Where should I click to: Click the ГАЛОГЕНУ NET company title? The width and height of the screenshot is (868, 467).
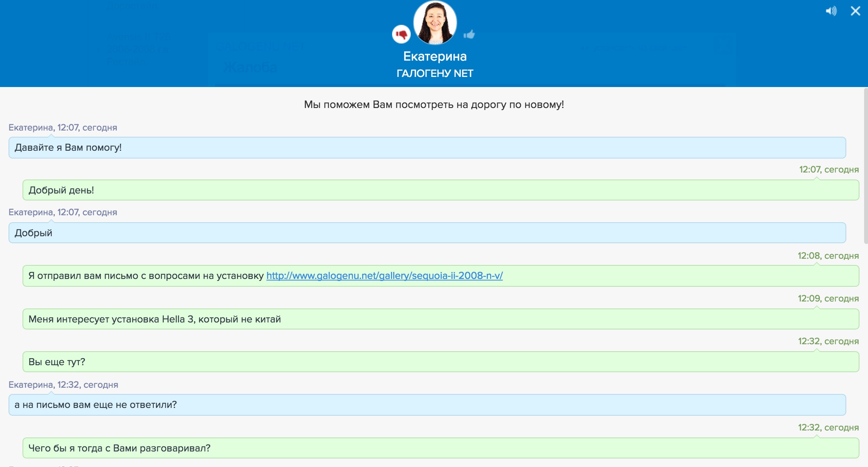pos(435,73)
